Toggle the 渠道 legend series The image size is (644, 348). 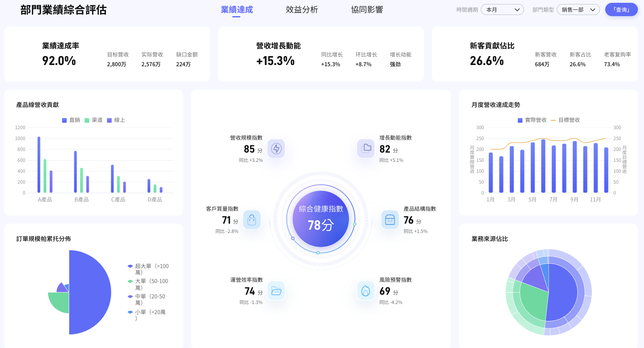[93, 120]
